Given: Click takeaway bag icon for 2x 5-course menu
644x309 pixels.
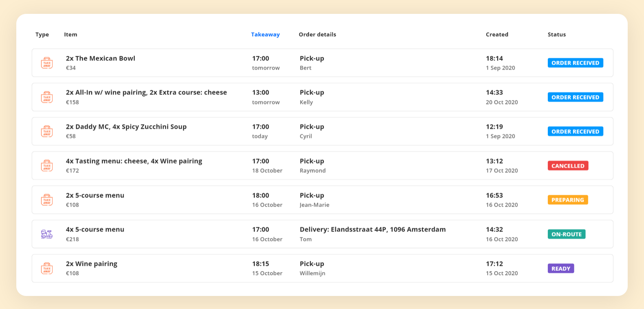Looking at the screenshot, I should (47, 200).
